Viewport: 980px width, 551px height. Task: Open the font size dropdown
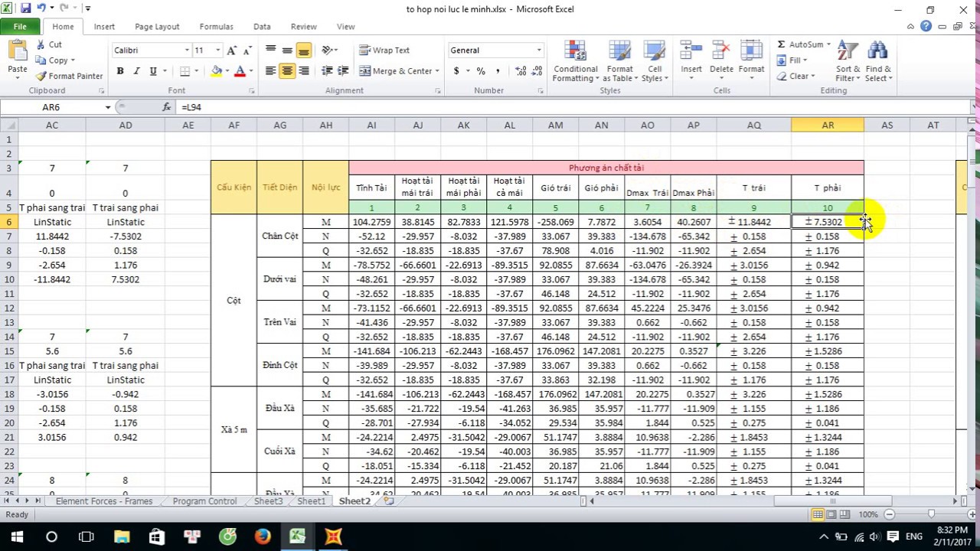217,51
